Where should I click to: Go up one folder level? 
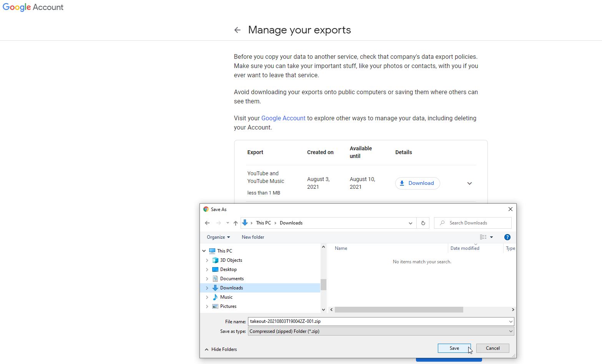tap(236, 223)
